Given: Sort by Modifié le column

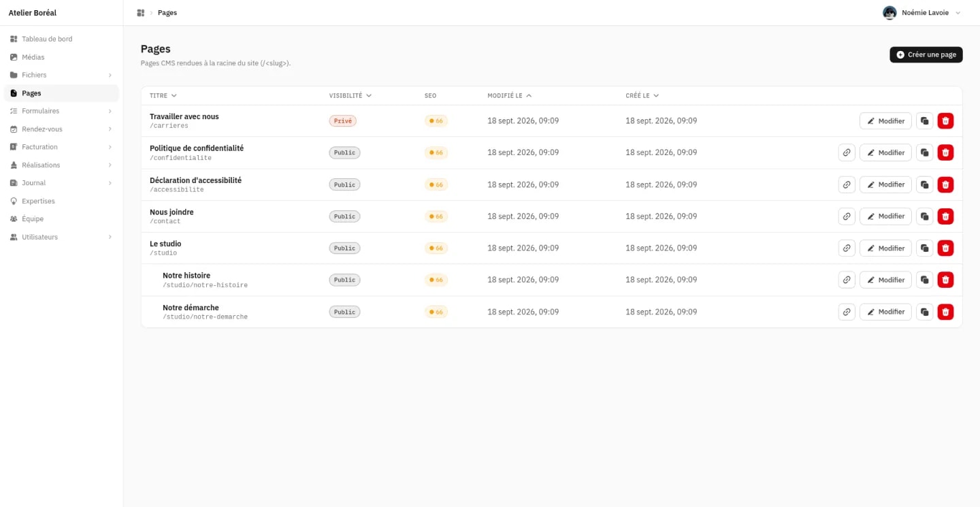Looking at the screenshot, I should [x=510, y=96].
